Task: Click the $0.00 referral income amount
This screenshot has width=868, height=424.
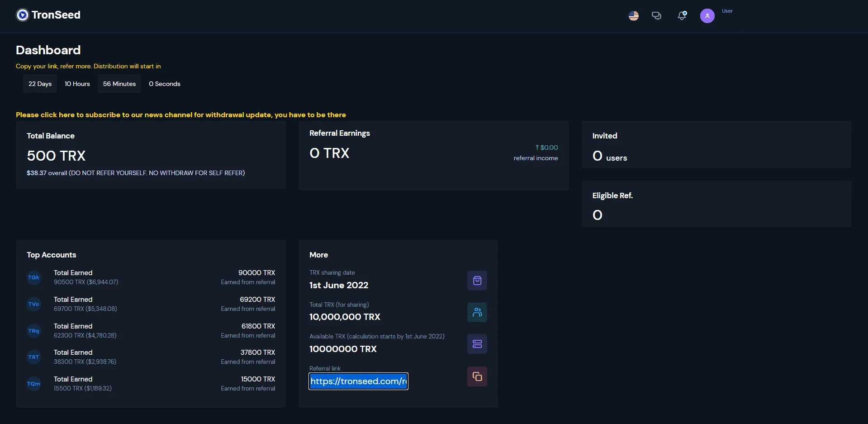Action: click(546, 148)
